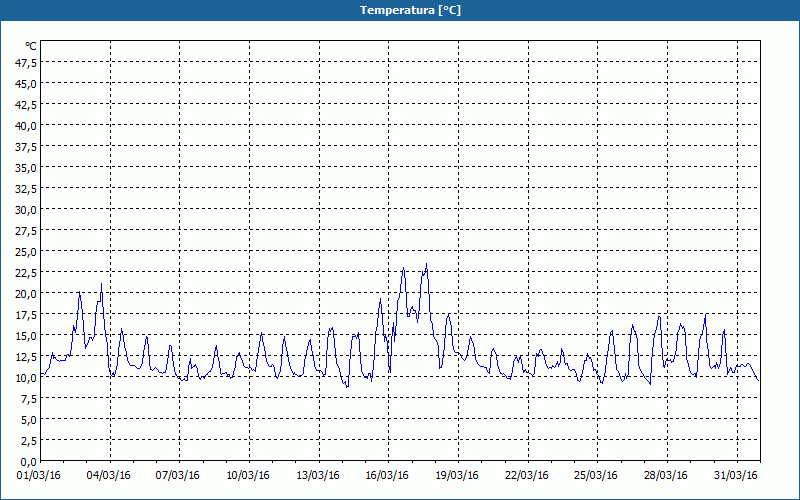Select the 07/03/16 date label
Image resolution: width=800 pixels, height=500 pixels.
(x=178, y=476)
